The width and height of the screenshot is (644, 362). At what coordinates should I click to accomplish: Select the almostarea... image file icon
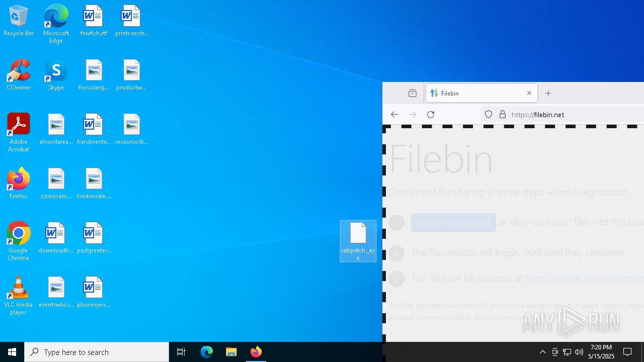[56, 130]
